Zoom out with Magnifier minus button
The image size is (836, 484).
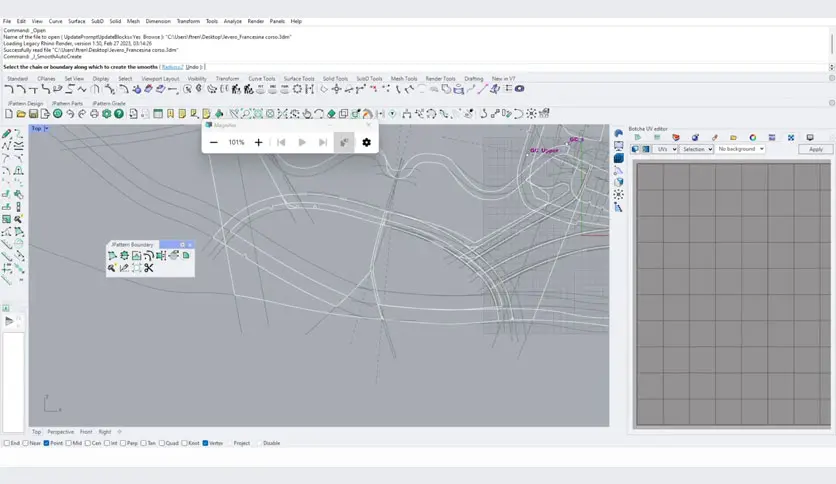click(x=214, y=142)
